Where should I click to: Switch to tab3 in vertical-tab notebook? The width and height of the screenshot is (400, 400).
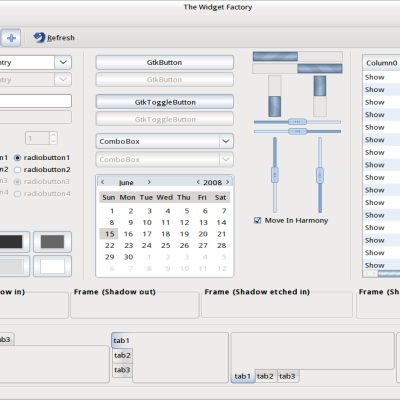click(x=122, y=370)
